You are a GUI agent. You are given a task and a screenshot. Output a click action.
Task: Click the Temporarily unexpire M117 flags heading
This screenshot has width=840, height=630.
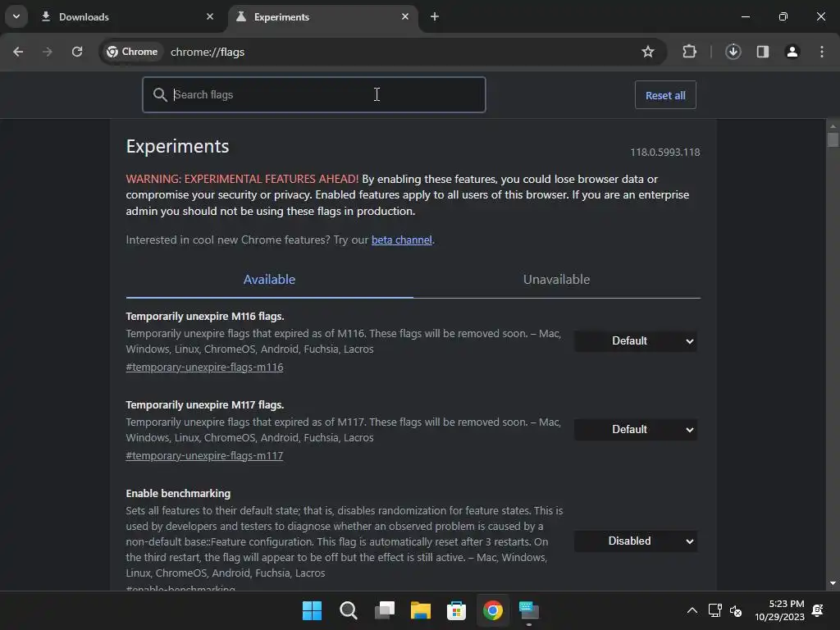coord(205,405)
